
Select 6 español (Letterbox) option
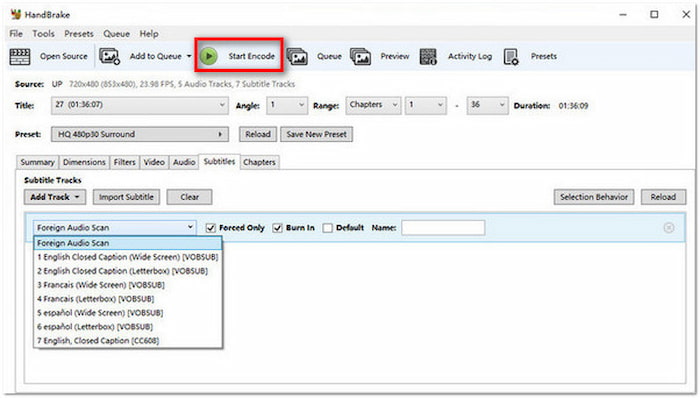(x=128, y=327)
